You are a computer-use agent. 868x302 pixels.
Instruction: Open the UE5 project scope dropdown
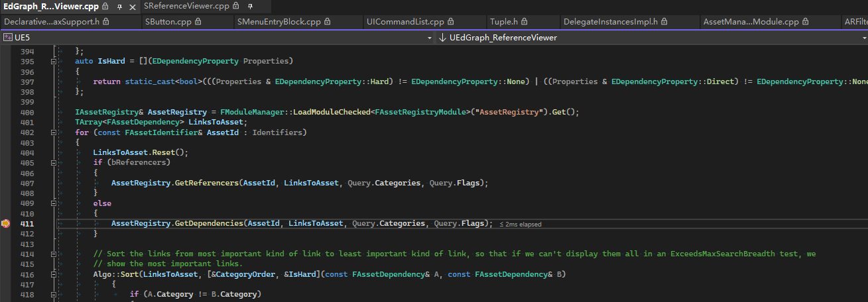pos(431,38)
